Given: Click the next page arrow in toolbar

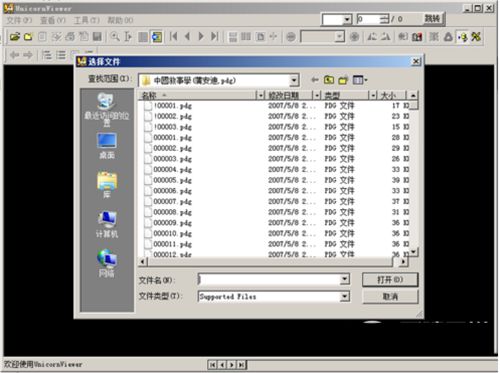Looking at the screenshot, I should point(201,36).
